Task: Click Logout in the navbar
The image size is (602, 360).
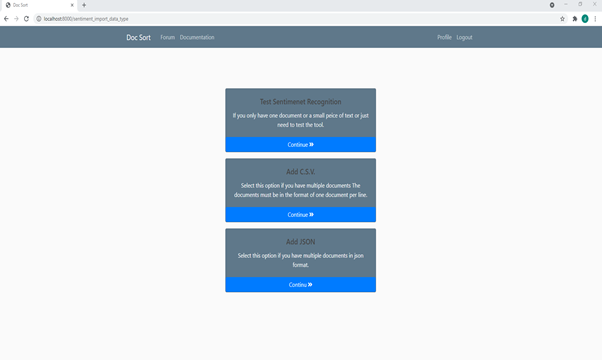Action: 464,37
